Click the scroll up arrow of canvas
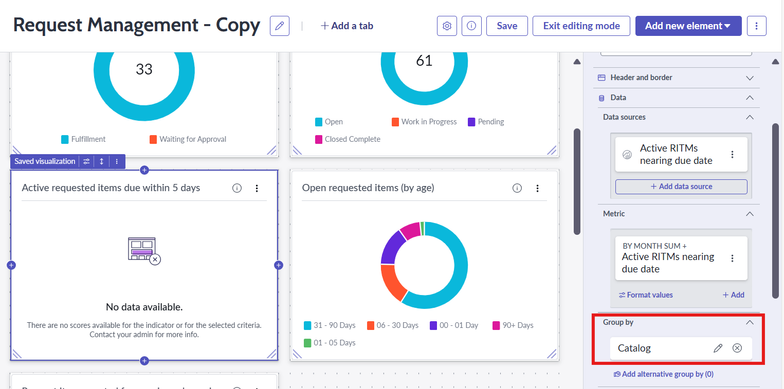784x389 pixels. 577,62
